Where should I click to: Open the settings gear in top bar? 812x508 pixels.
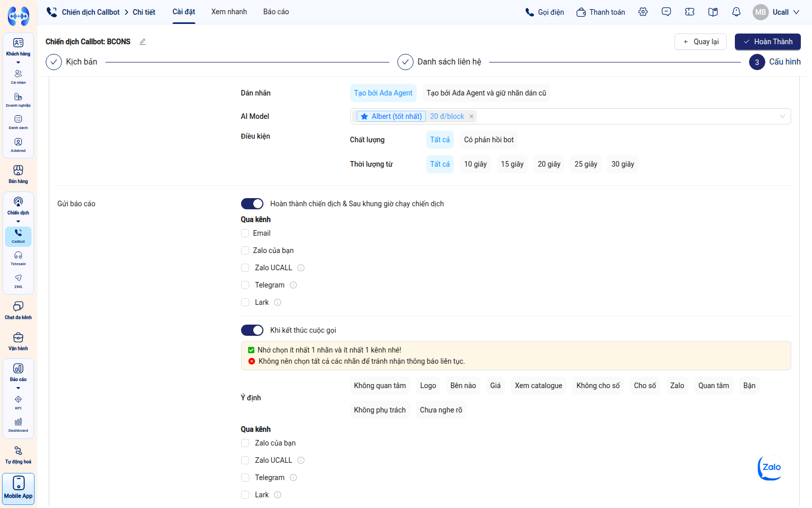[643, 12]
